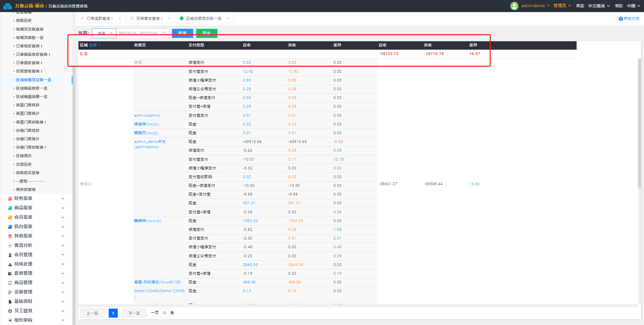This screenshot has height=325, width=644.
Task: Click the 套餐管理 edit icon
Action: point(10,273)
